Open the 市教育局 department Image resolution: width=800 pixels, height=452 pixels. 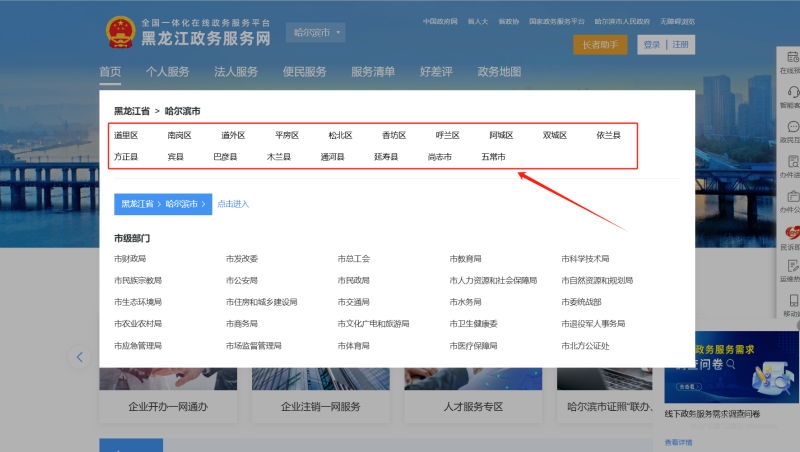(465, 259)
